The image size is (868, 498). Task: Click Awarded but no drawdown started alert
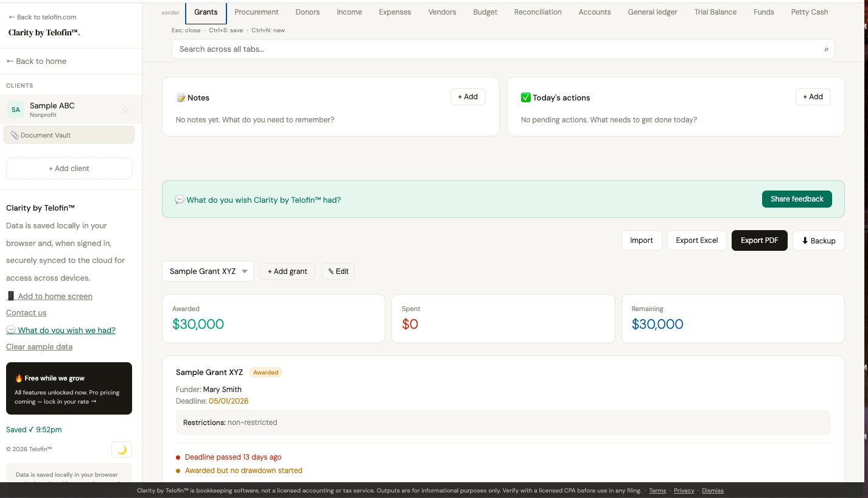click(243, 471)
